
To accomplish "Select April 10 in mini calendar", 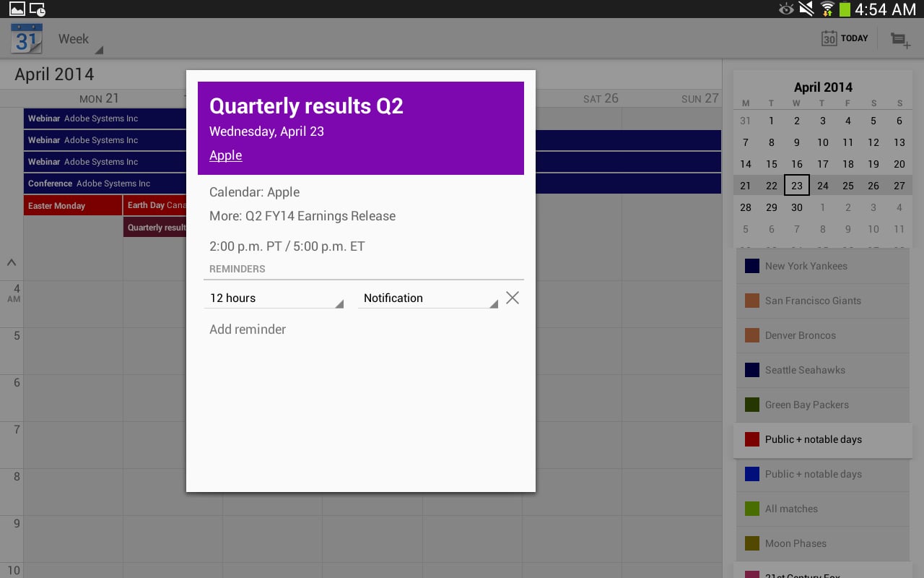I will tap(823, 142).
